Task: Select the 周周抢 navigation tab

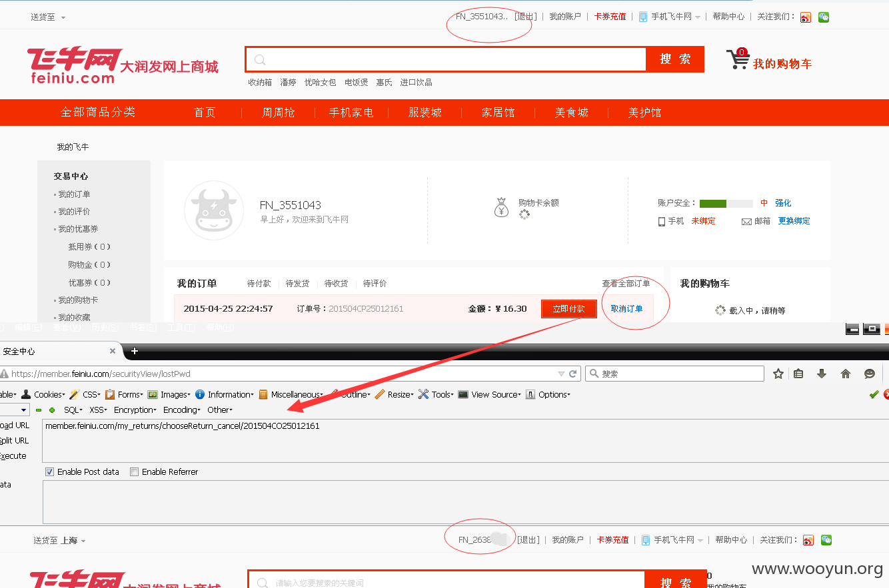Action: click(278, 113)
